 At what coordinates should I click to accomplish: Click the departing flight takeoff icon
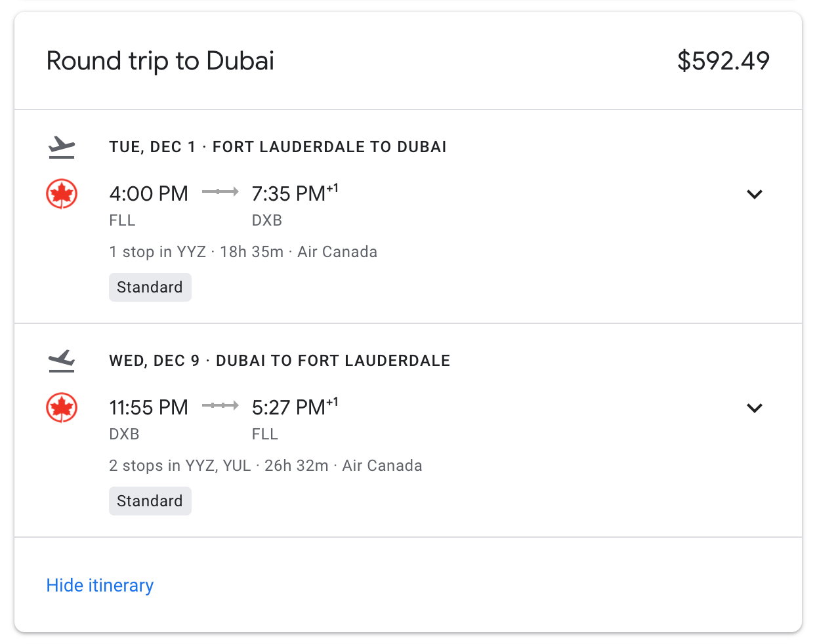(62, 147)
